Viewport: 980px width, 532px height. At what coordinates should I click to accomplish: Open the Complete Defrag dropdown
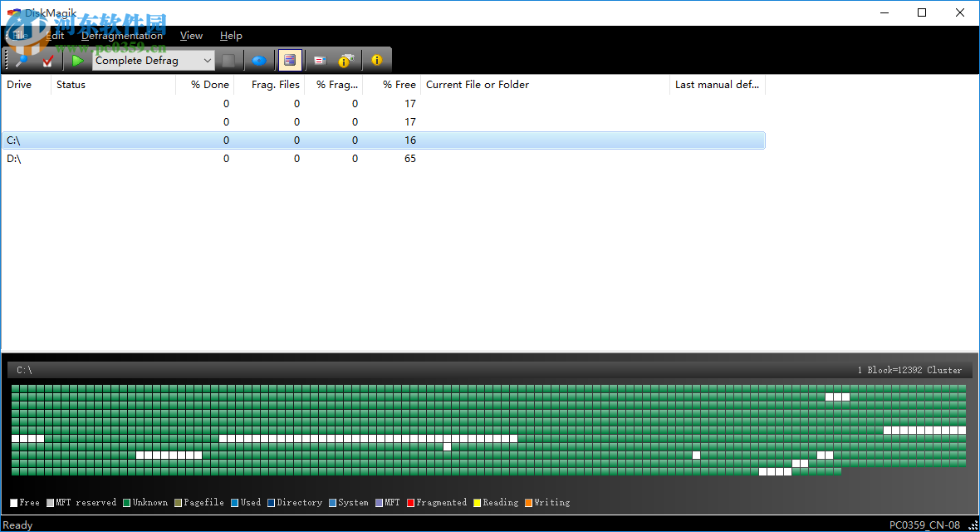(149, 60)
